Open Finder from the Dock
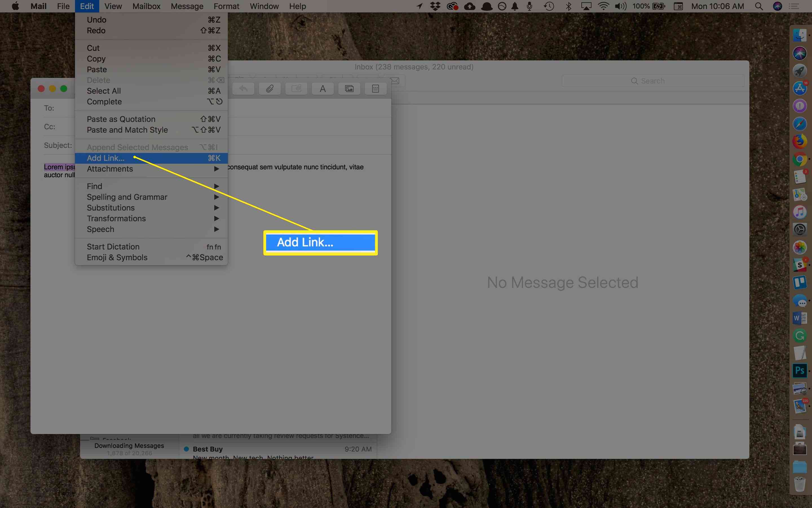 tap(800, 35)
